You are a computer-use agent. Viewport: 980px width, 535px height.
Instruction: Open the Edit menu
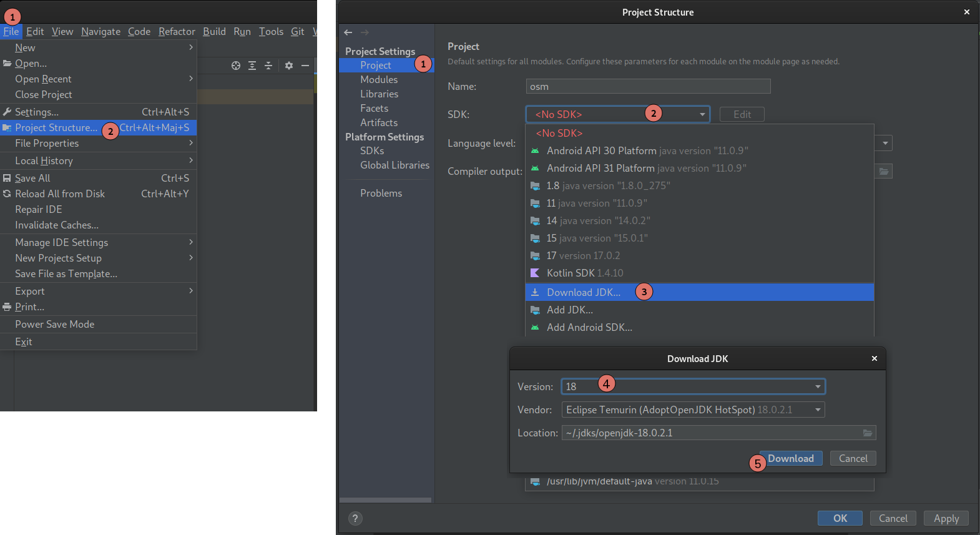pyautogui.click(x=35, y=31)
